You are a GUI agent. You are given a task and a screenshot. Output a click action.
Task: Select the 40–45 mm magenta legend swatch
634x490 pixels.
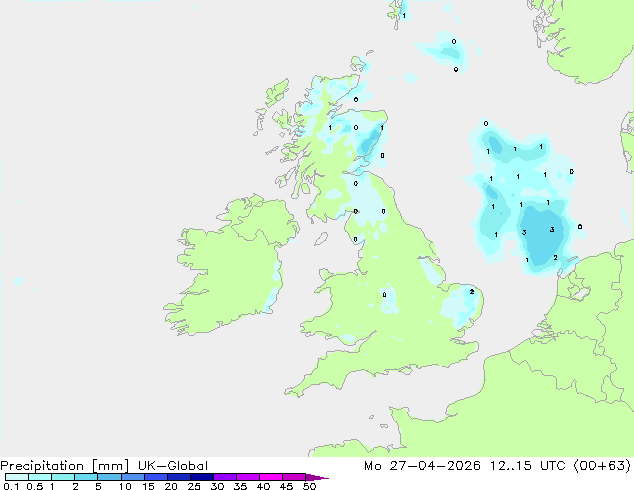pyautogui.click(x=271, y=477)
